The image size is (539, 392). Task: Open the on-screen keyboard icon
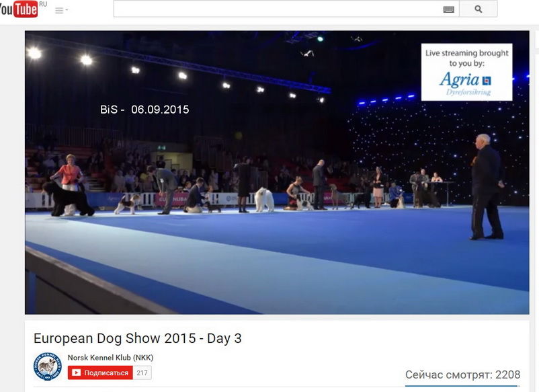point(448,9)
